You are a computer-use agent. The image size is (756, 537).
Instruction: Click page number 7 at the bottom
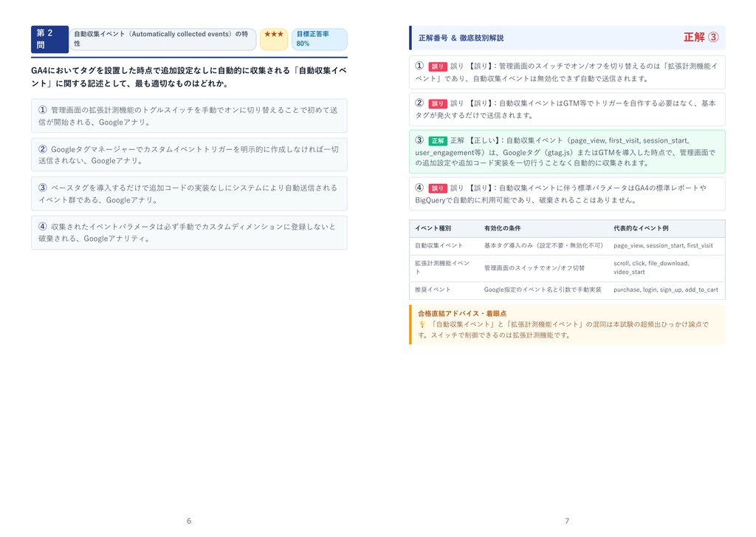coord(567,521)
